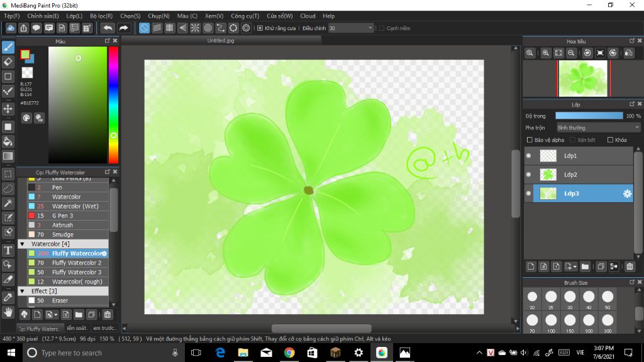Toggle the Cạnh mềm checkbox
This screenshot has width=644, height=362.
click(x=382, y=28)
